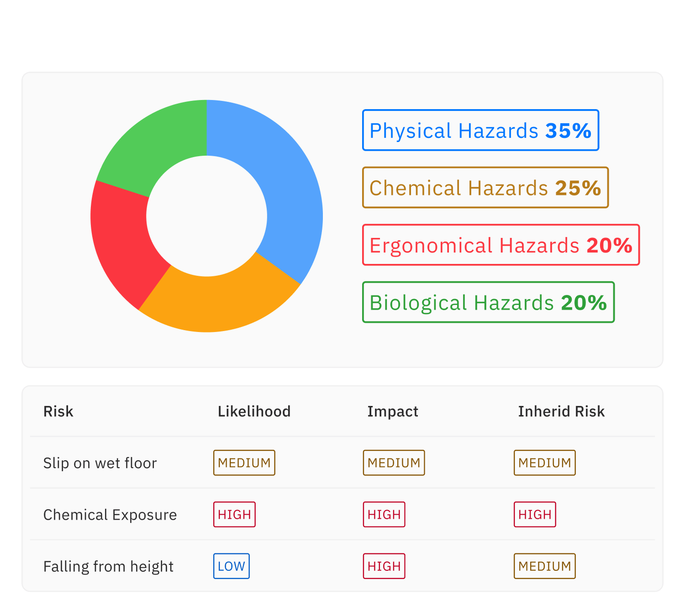685x616 pixels.
Task: Click the Ergonomical Hazards 20% legend label
Action: point(501,245)
